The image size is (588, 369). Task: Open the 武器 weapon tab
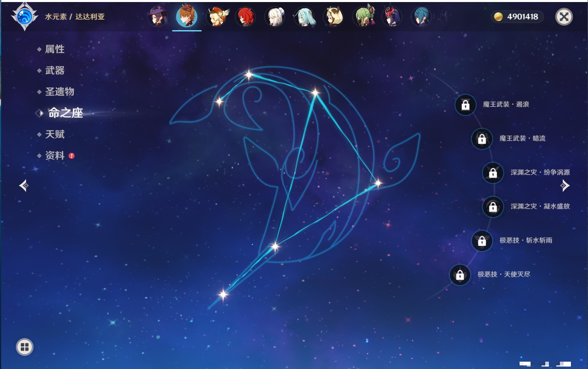coord(55,71)
